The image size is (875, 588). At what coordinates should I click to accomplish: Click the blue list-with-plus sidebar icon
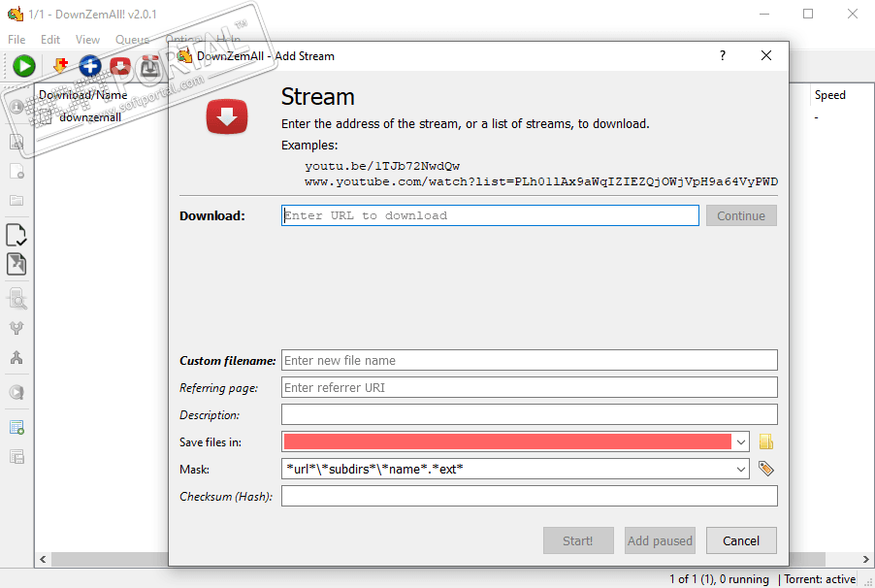(16, 428)
